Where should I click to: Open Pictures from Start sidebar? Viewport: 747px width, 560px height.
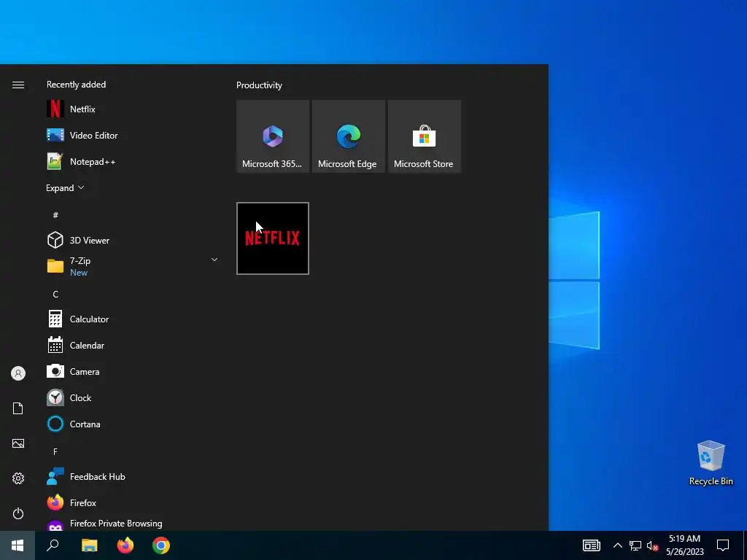(18, 443)
